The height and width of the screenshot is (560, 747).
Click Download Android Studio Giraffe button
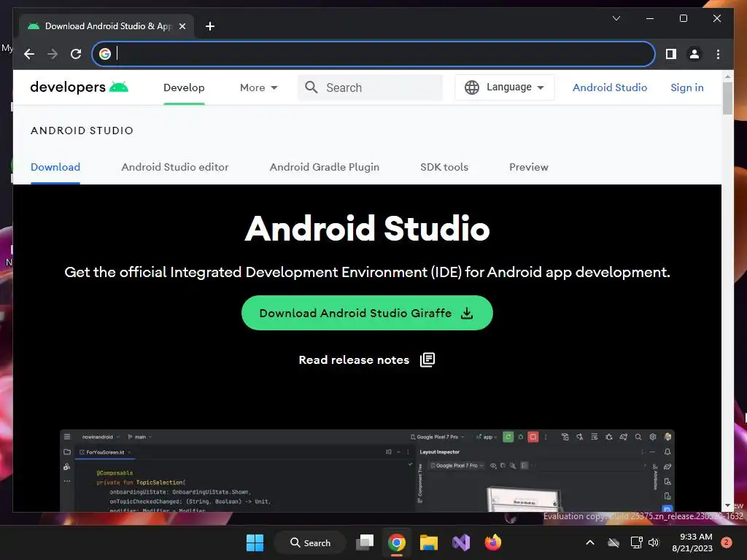pos(367,313)
